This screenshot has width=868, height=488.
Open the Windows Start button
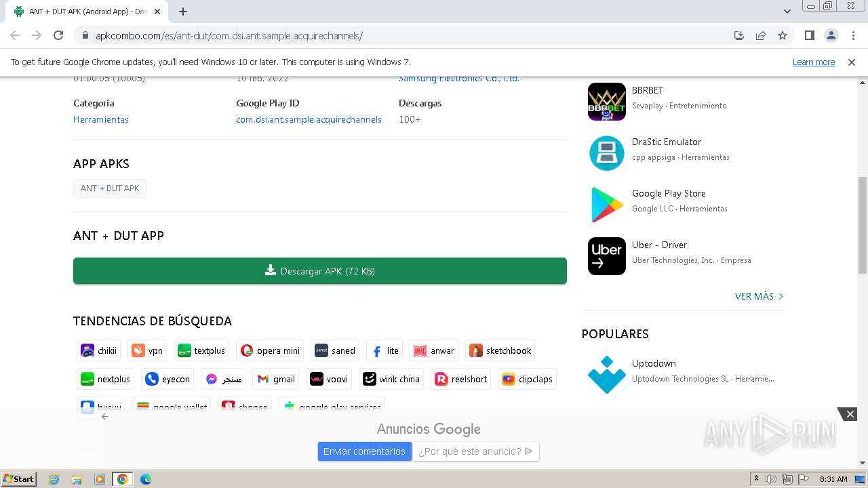pyautogui.click(x=19, y=479)
